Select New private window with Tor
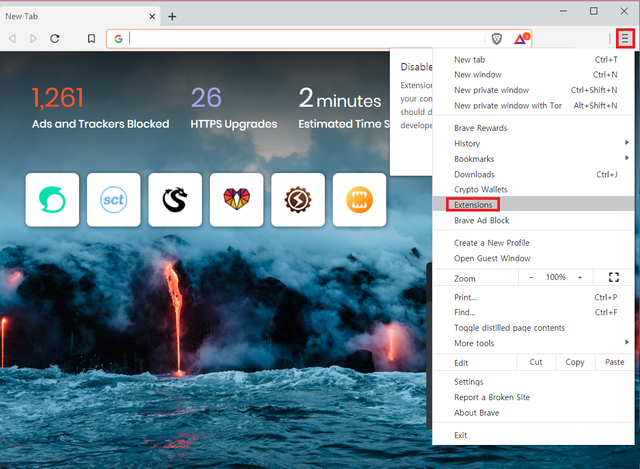 (533, 106)
